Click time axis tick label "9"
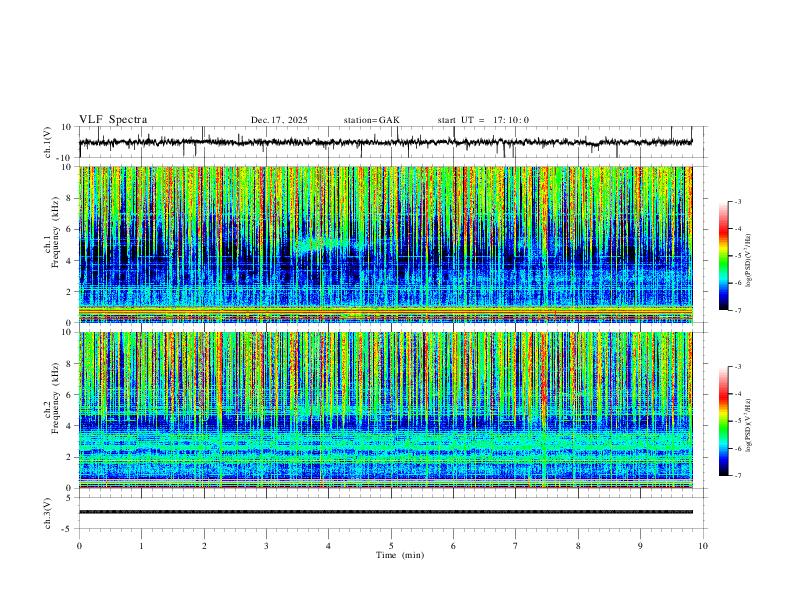The width and height of the screenshot is (792, 612). tap(640, 546)
